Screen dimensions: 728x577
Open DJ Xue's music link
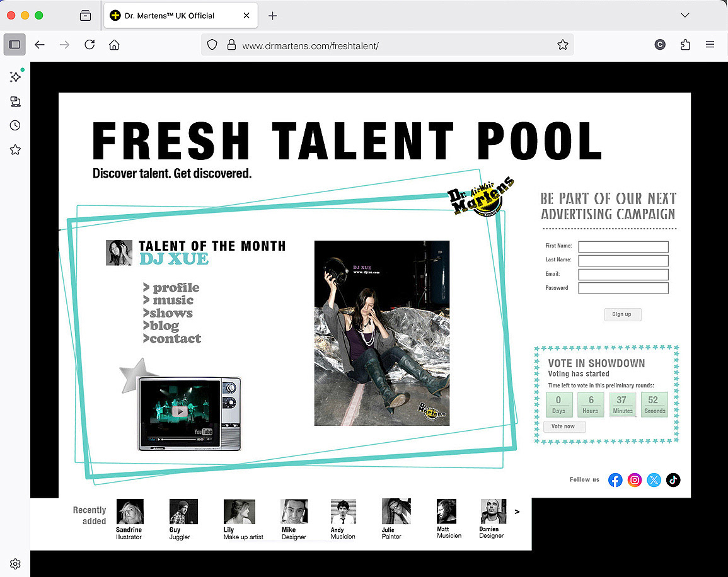(168, 300)
